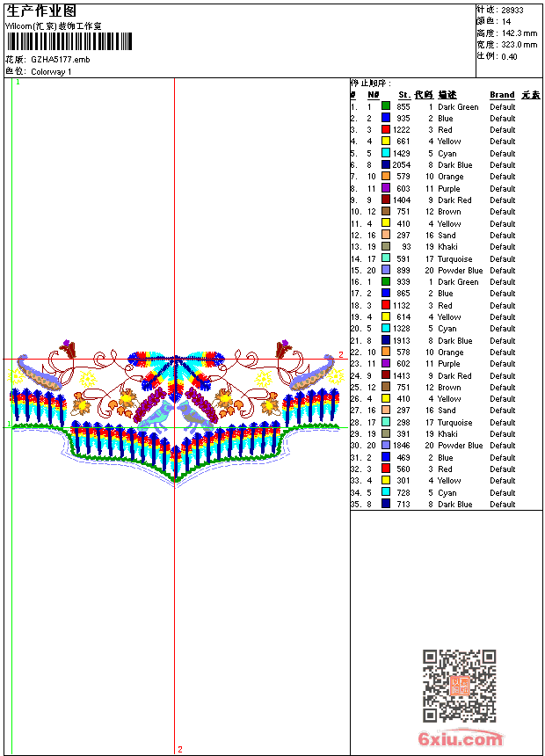
Task: Click the Purple swatch in row 8
Action: (x=386, y=187)
